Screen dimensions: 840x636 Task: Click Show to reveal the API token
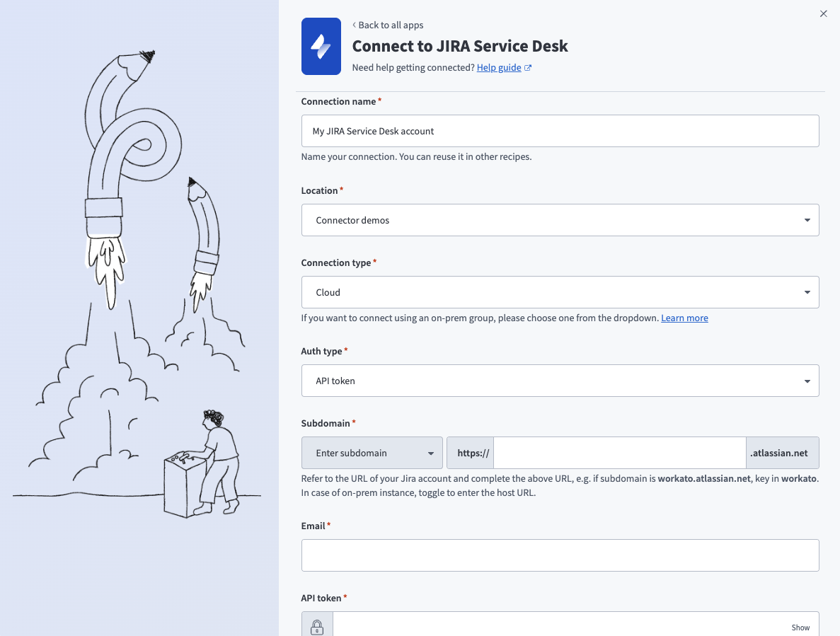[800, 627]
